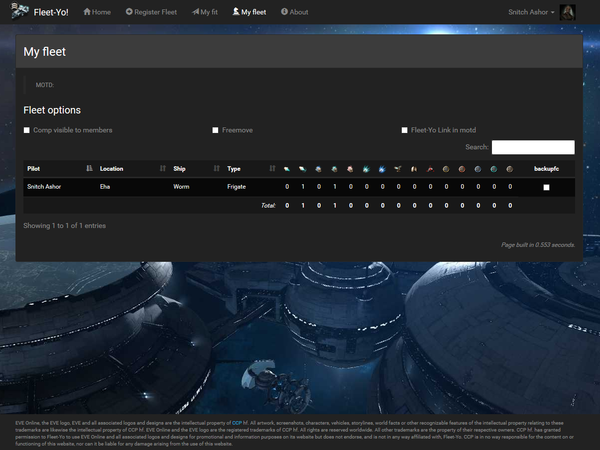Click the person icon beside My fleet
This screenshot has width=600, height=450.
pyautogui.click(x=236, y=12)
